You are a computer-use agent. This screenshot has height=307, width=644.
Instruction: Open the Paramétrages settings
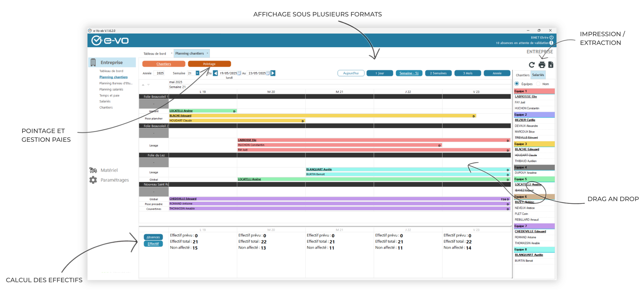[x=114, y=180]
